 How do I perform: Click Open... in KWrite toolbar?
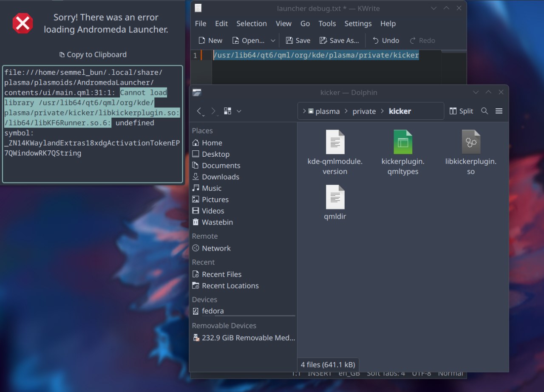click(x=248, y=41)
